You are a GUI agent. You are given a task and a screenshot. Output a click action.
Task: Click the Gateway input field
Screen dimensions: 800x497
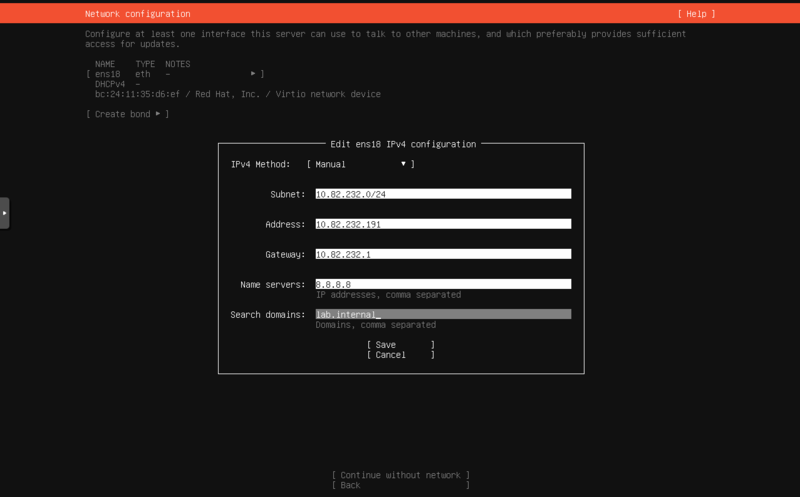(x=442, y=254)
